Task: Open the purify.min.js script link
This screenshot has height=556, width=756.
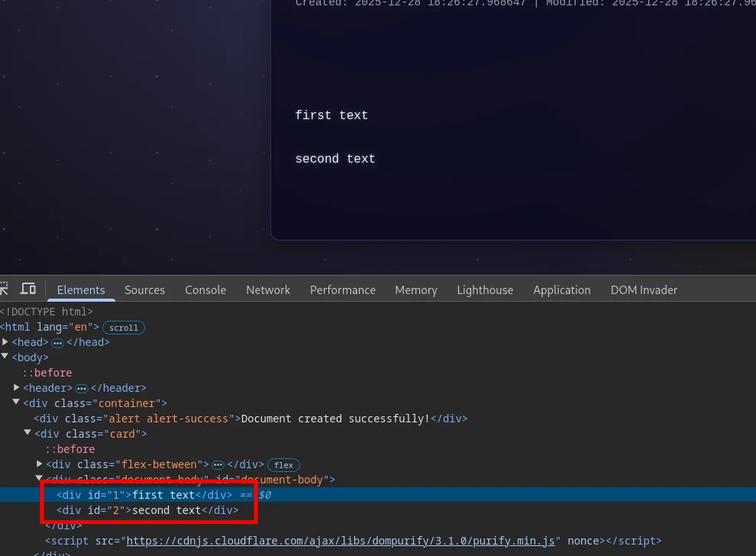Action: 341,541
